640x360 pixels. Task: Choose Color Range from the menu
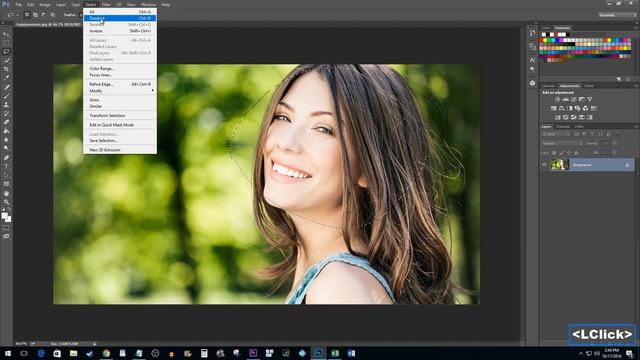click(120, 69)
